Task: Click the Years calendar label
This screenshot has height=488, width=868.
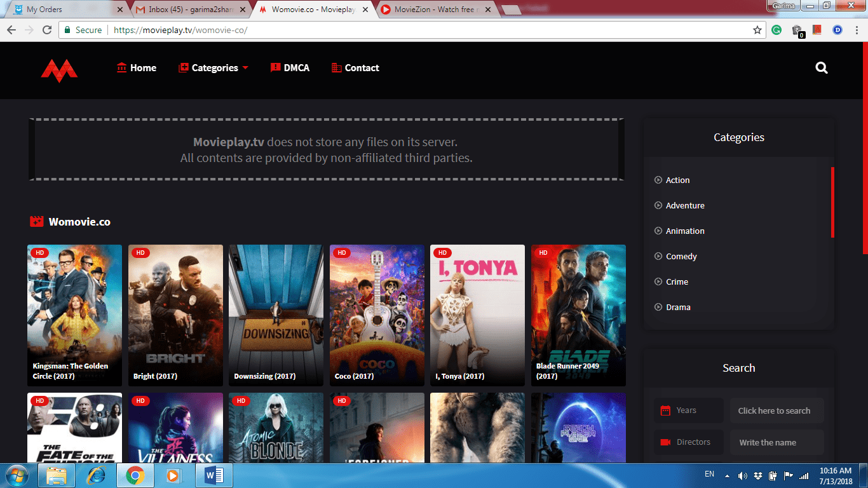Action: coord(688,410)
